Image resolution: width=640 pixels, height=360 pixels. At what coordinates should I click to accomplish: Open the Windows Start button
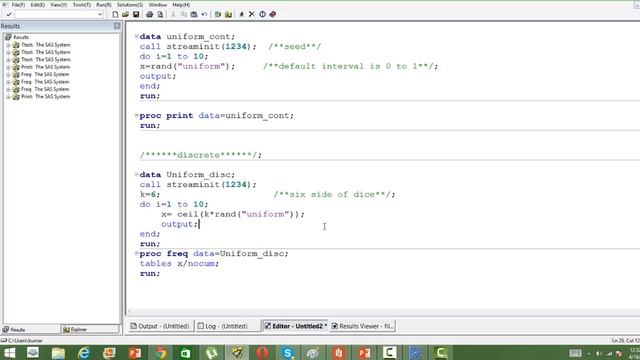pyautogui.click(x=9, y=353)
